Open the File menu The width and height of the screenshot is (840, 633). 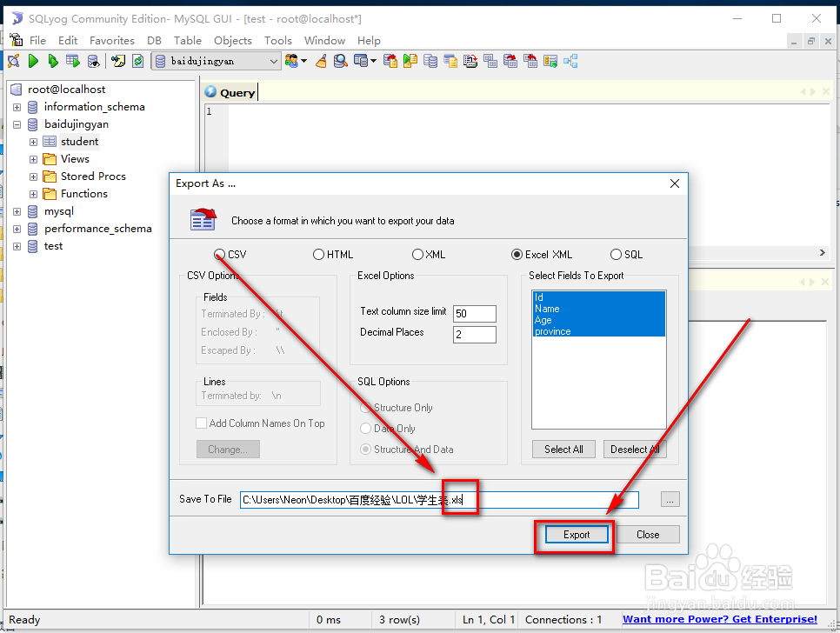click(37, 40)
